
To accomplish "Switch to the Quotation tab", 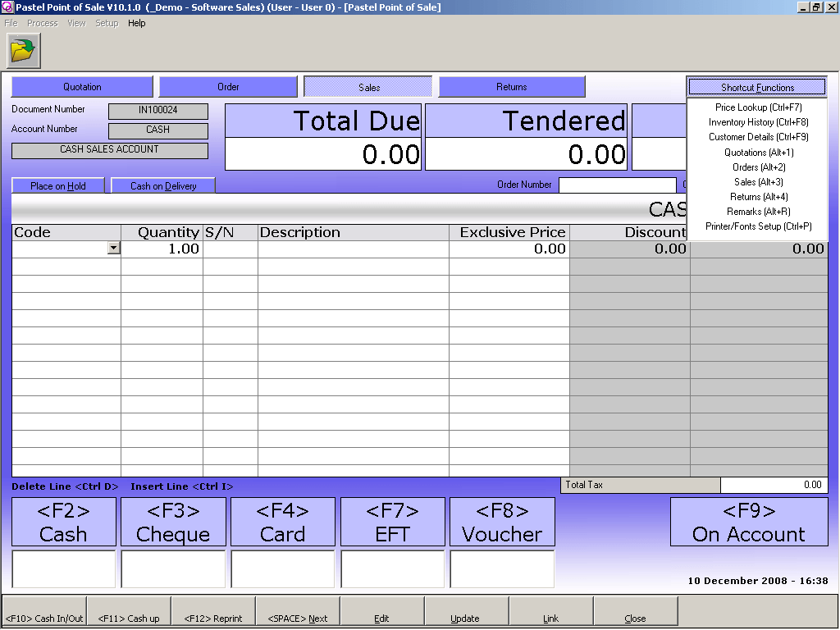I will click(x=81, y=86).
